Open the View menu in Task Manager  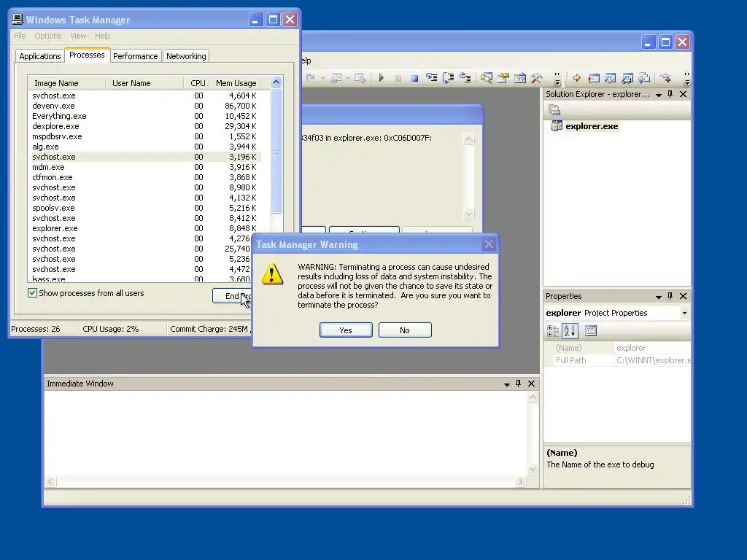coord(78,36)
